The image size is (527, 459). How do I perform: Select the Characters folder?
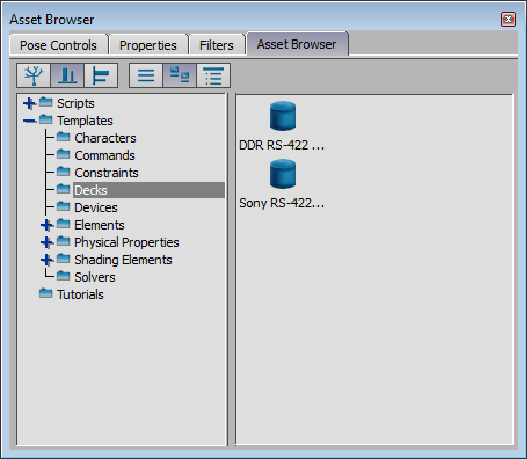(x=105, y=138)
